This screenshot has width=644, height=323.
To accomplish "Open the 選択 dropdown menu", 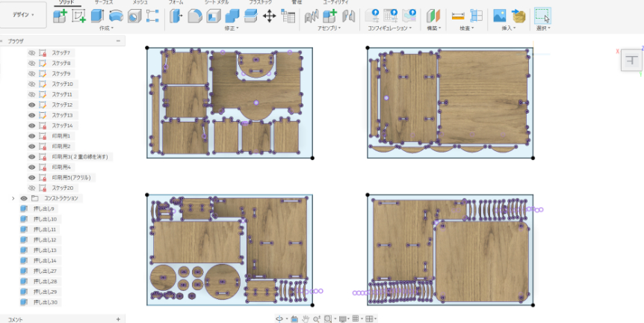I will click(543, 28).
